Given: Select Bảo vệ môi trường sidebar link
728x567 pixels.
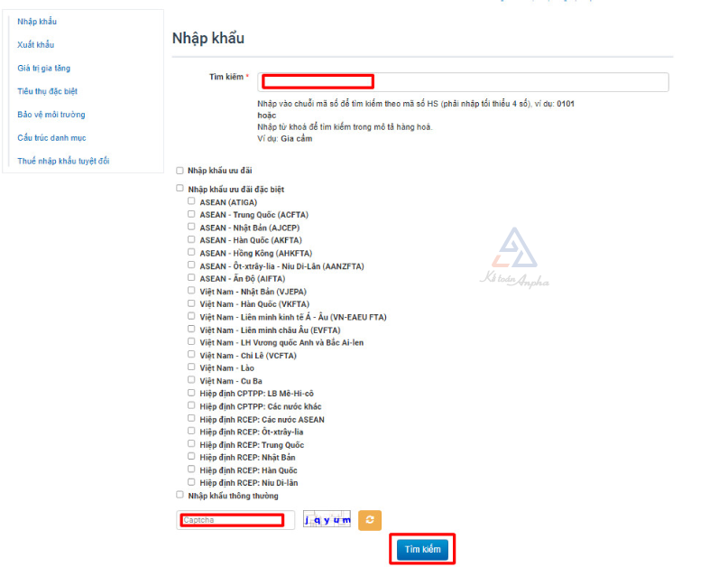Looking at the screenshot, I should [51, 115].
